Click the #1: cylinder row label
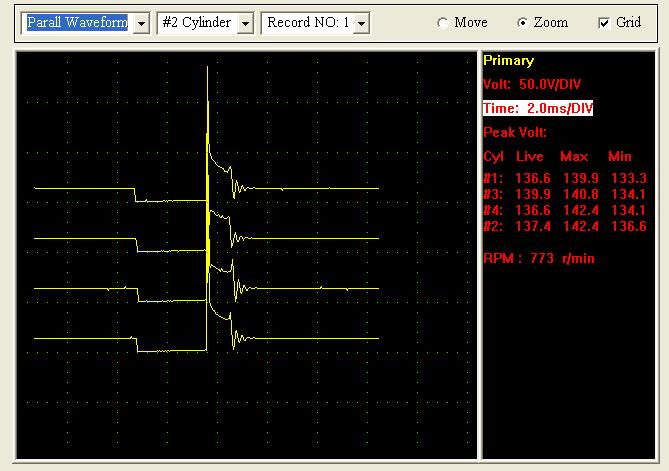This screenshot has height=471, width=669. click(x=493, y=177)
